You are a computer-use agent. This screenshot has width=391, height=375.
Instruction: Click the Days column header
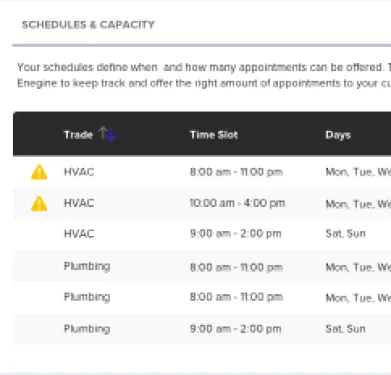coord(338,135)
